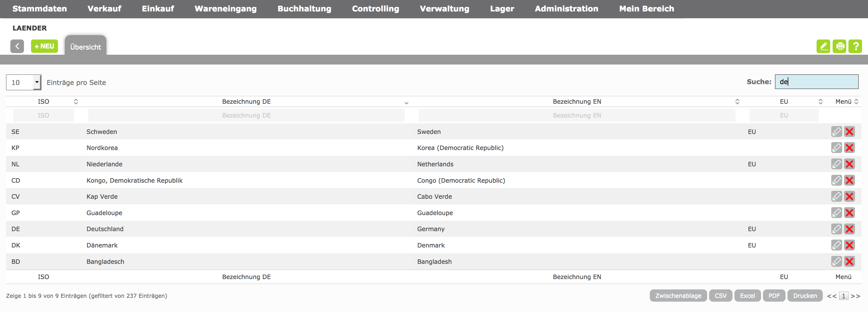Open entries per page dropdown
868x312 pixels.
point(24,82)
